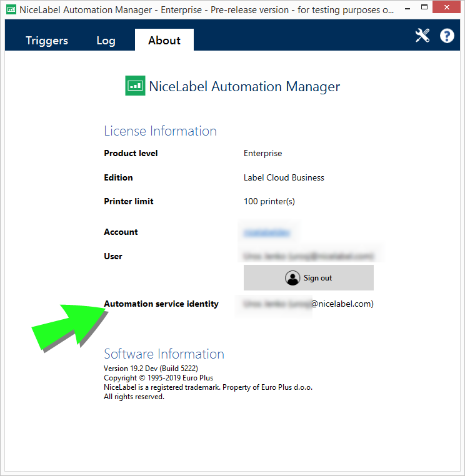The height and width of the screenshot is (476, 465).
Task: Click the 100 printer(s) limit value
Action: pos(269,202)
